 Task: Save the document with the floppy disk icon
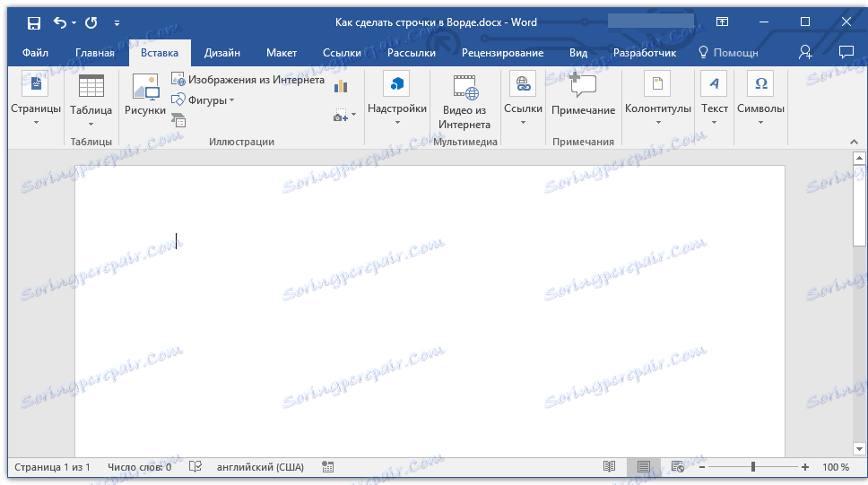34,22
